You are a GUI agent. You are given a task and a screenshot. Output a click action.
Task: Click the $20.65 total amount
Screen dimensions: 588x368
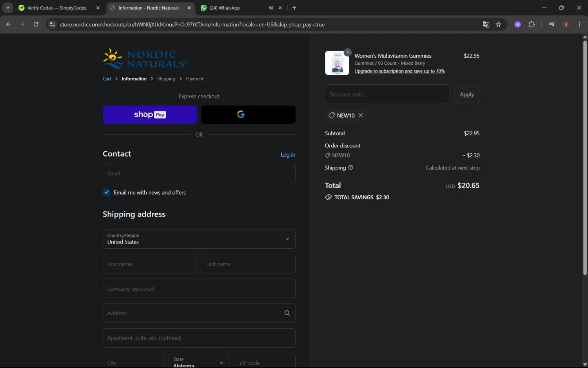(x=468, y=186)
